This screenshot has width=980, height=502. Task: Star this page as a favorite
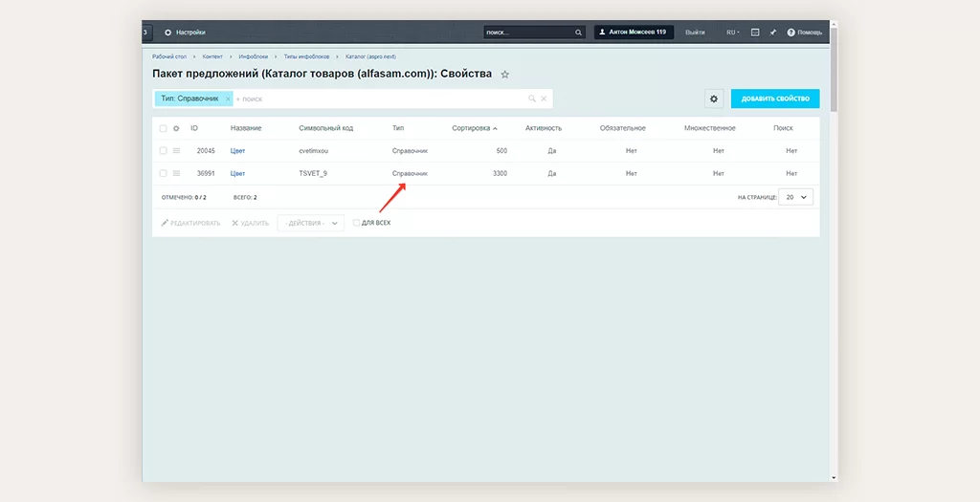coord(505,75)
